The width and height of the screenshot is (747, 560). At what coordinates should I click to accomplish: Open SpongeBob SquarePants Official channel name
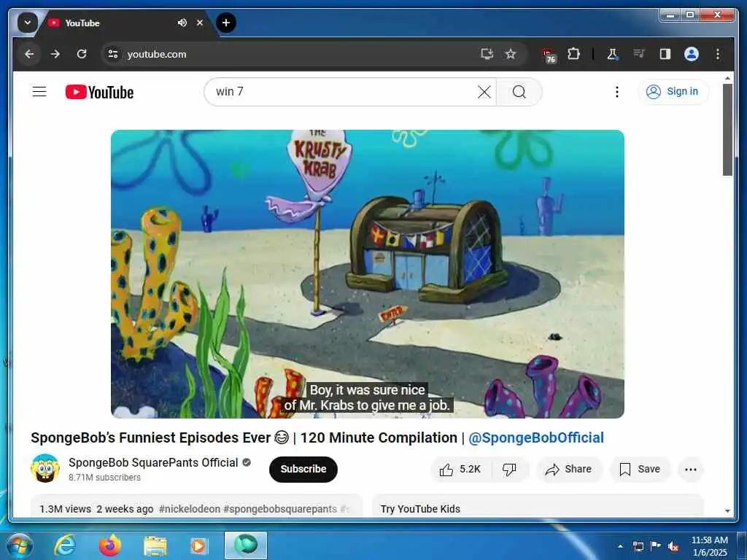point(153,462)
